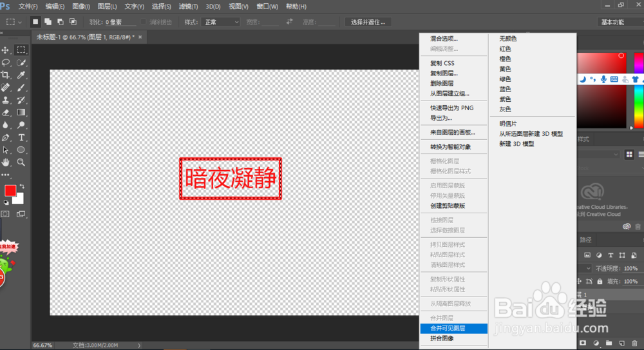The image size is (644, 350).
Task: Delete layer using trash icon in Layers panel
Action: 635,343
